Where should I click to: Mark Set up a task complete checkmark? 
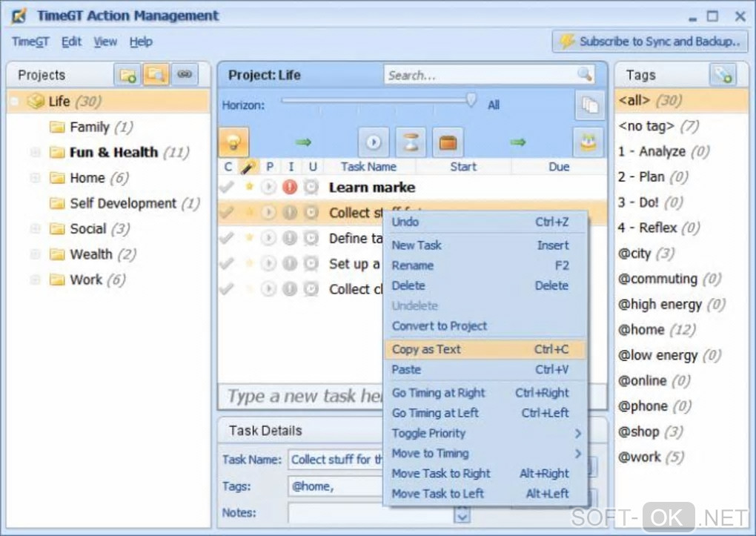(x=227, y=263)
